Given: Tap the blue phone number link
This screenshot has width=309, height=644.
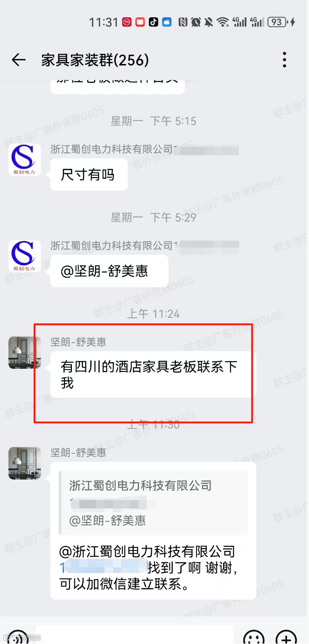Looking at the screenshot, I should coord(104,568).
